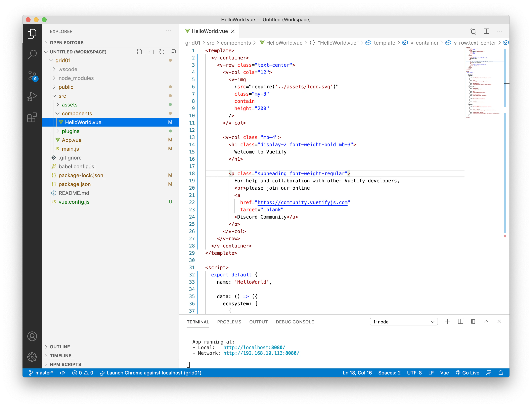Switch to the DEBUG CONSOLE tab
532x407 pixels.
[295, 322]
